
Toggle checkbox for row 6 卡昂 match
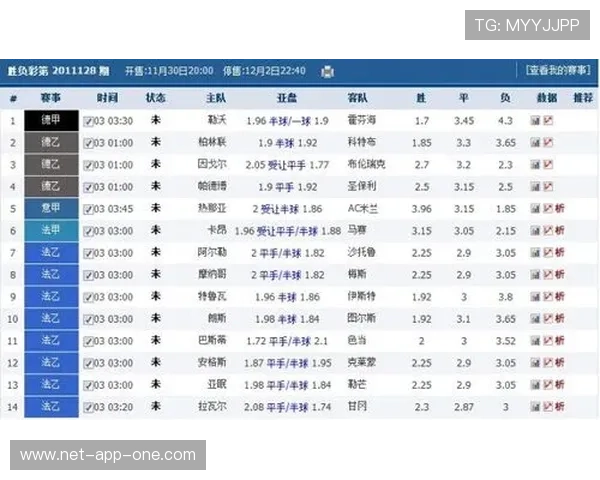click(x=88, y=232)
